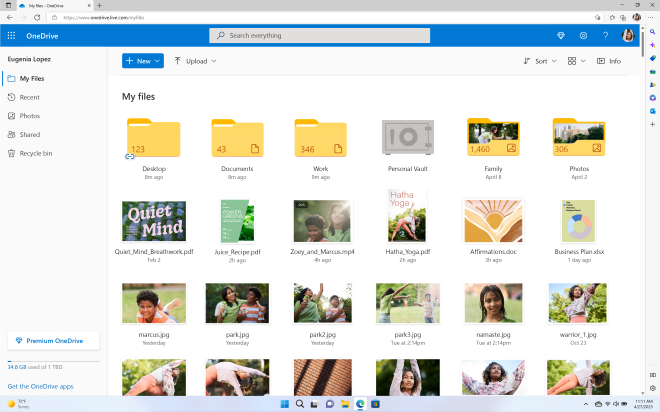Go to Recent in the sidebar
Viewport: 660px width, 412px height.
pyautogui.click(x=54, y=97)
